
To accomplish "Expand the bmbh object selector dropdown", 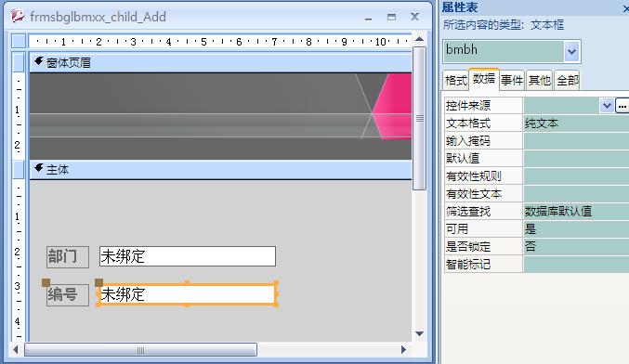I will coord(571,51).
